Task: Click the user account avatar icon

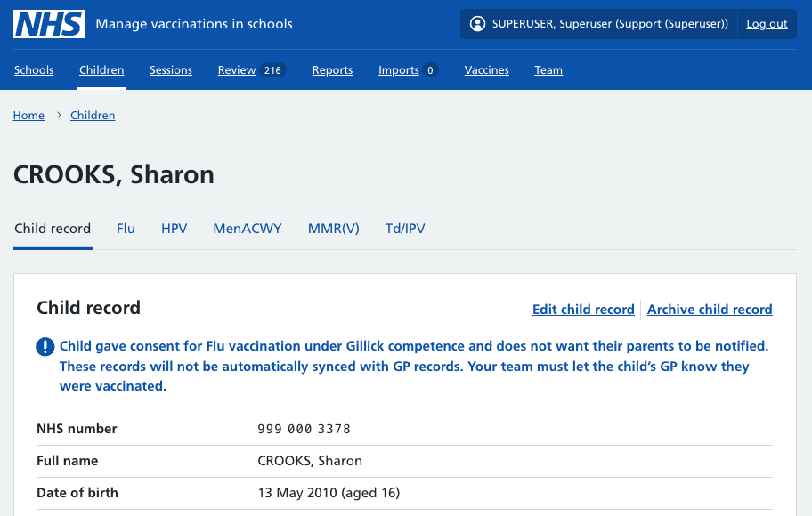Action: point(477,24)
